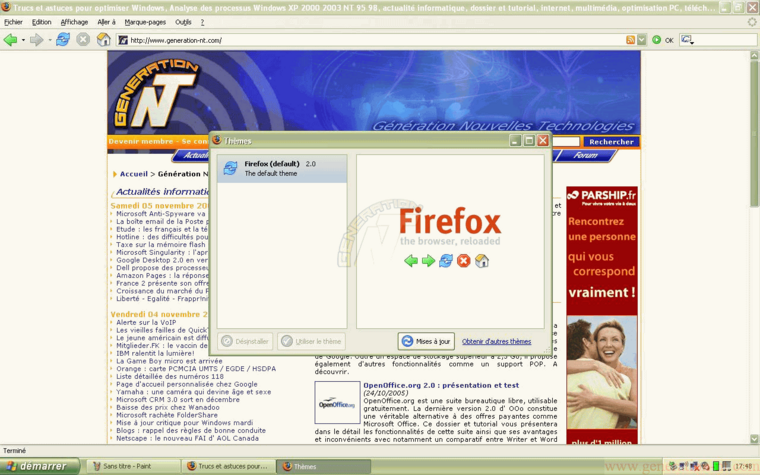Click the RSS feed icon in the address bar

pos(630,40)
